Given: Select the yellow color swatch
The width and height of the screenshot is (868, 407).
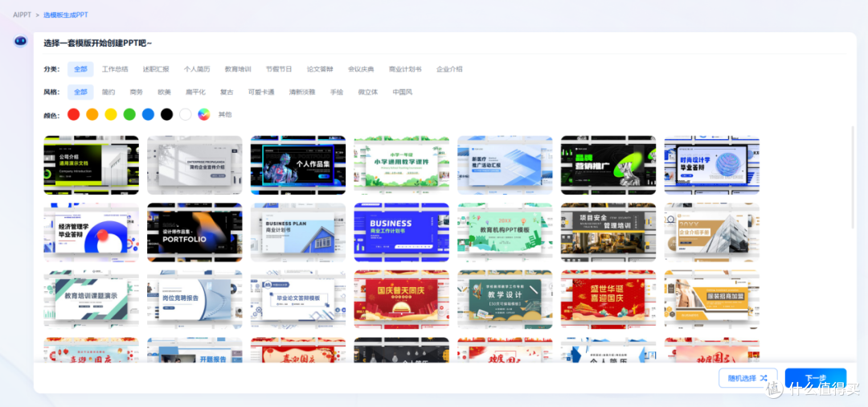Looking at the screenshot, I should [x=111, y=115].
